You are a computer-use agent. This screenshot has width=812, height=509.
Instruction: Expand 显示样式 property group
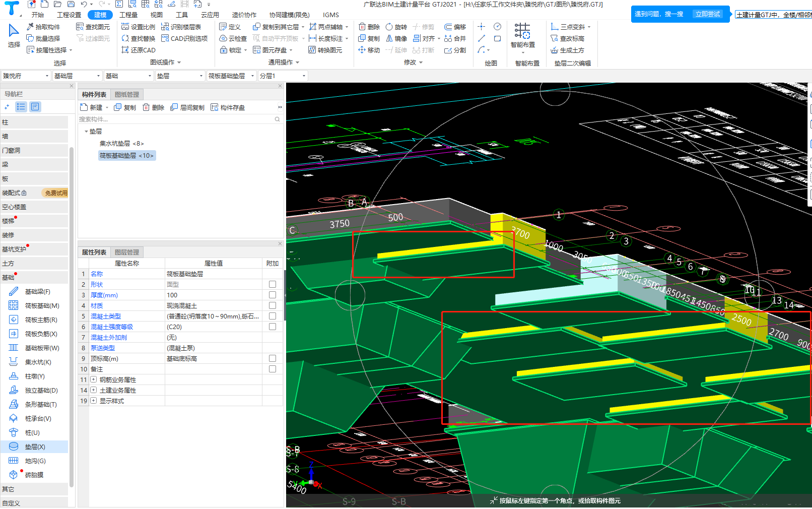coord(94,401)
